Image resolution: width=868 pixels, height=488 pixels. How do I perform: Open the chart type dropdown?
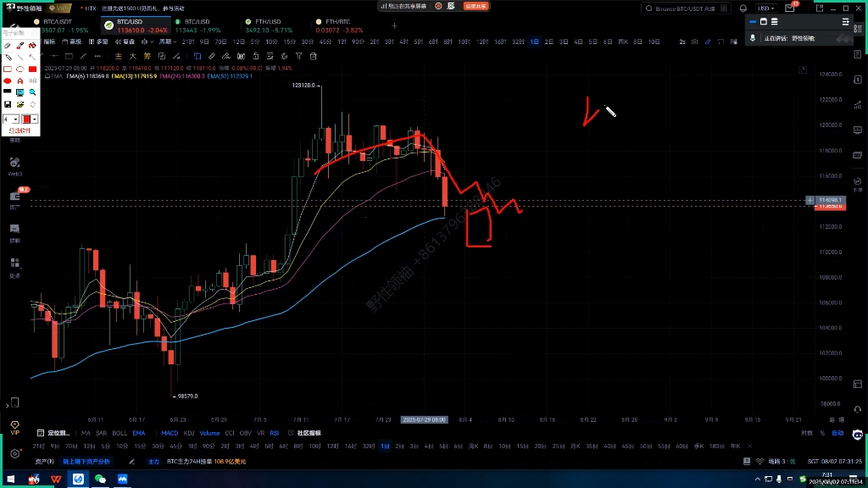tap(147, 42)
